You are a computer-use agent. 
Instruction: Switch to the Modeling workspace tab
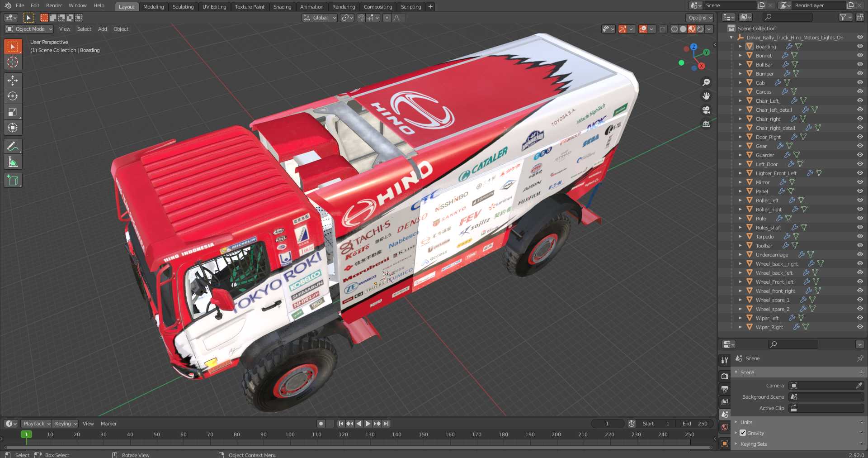153,7
